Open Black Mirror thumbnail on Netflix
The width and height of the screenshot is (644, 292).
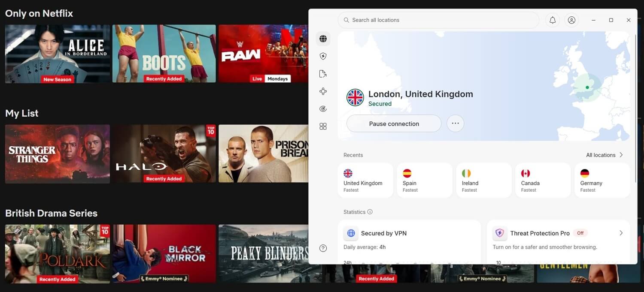(164, 254)
